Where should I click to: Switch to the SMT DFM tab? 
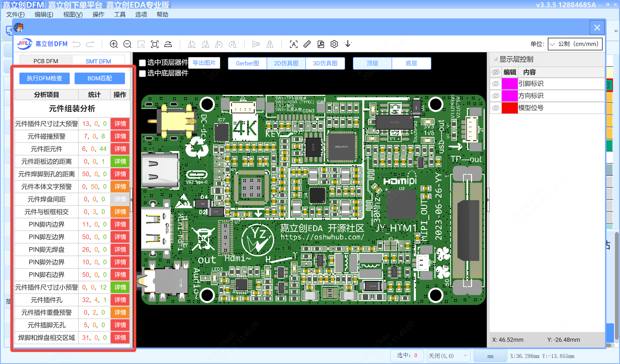coord(98,61)
